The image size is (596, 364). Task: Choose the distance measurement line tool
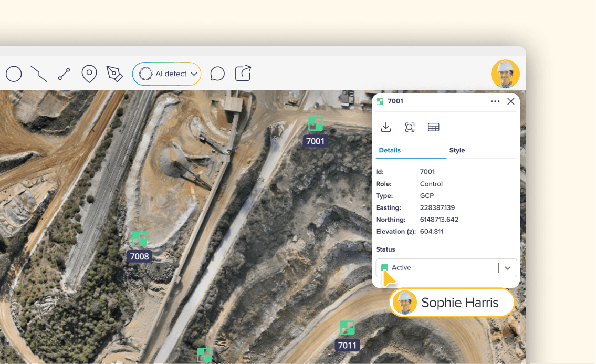(64, 74)
